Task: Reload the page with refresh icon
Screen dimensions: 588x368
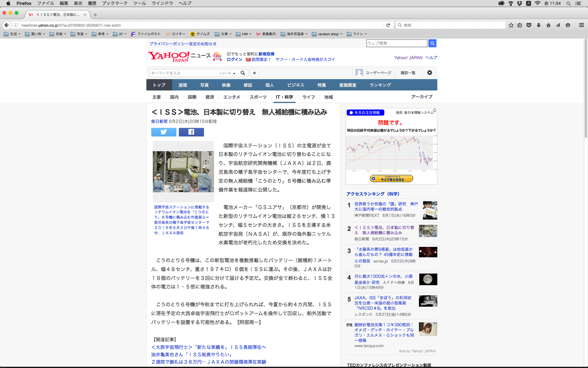Action: (x=388, y=25)
